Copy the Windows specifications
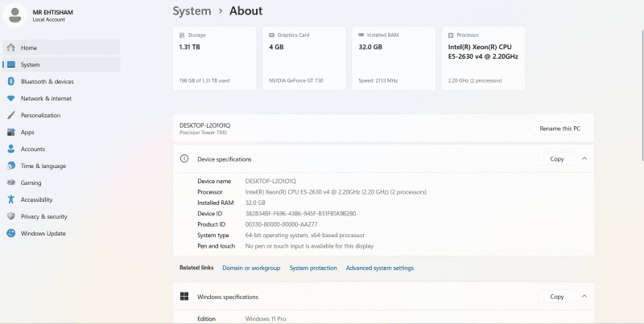Viewport: 644px width, 324px height. [x=556, y=297]
